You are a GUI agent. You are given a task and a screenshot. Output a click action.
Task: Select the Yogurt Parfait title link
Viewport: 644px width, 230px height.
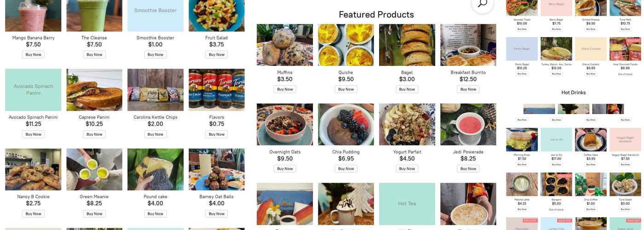pos(407,152)
